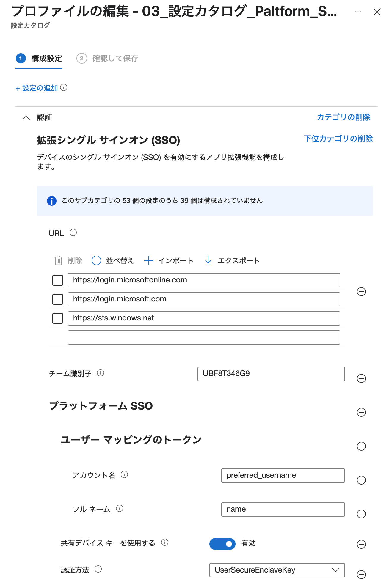Viewport: 389px width, 588px height.
Task: Remove プラットフォーム SSO using minus icon
Action: pyautogui.click(x=361, y=412)
